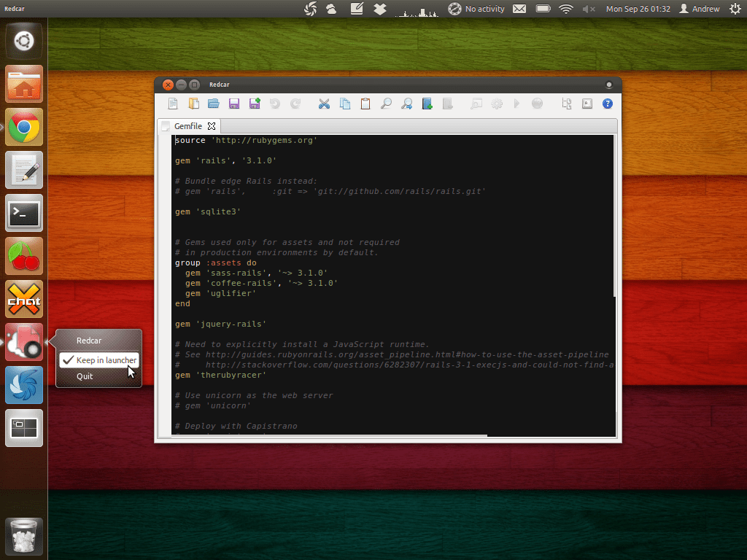Toggle the Keep in launcher checkbox
Image resolution: width=747 pixels, height=560 pixels.
pos(98,359)
